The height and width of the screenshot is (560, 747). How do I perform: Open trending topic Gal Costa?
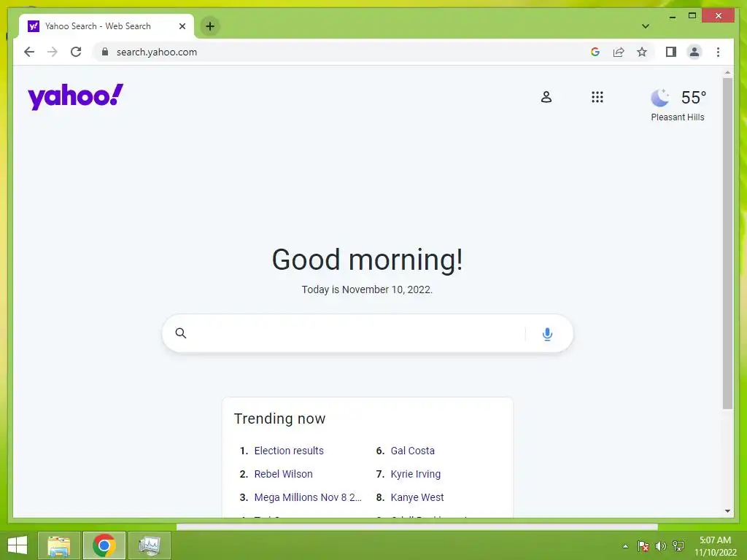(413, 451)
